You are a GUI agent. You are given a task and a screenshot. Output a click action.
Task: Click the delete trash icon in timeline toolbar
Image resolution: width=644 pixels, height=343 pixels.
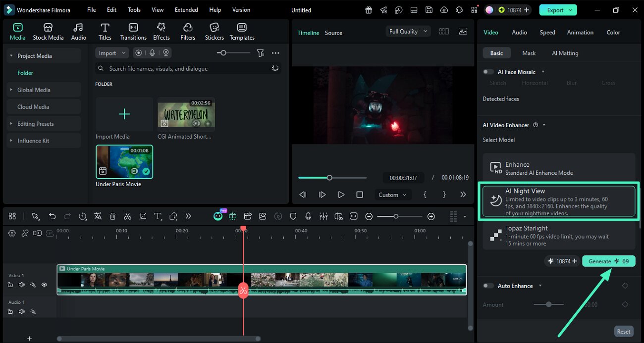pos(112,216)
